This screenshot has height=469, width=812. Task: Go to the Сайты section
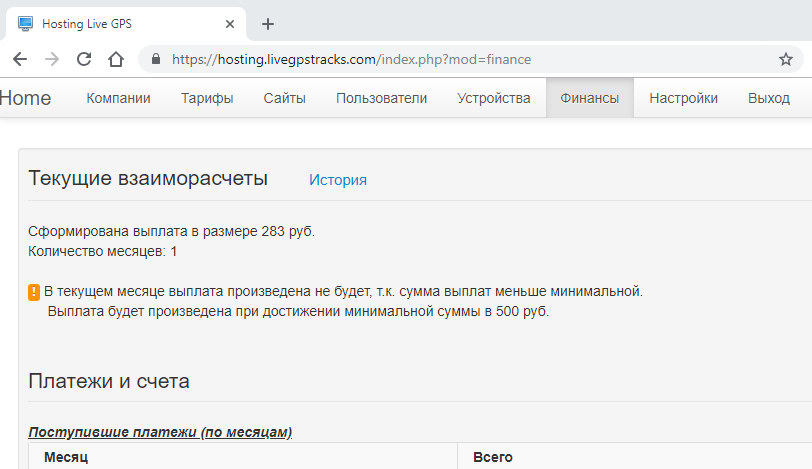[x=284, y=98]
